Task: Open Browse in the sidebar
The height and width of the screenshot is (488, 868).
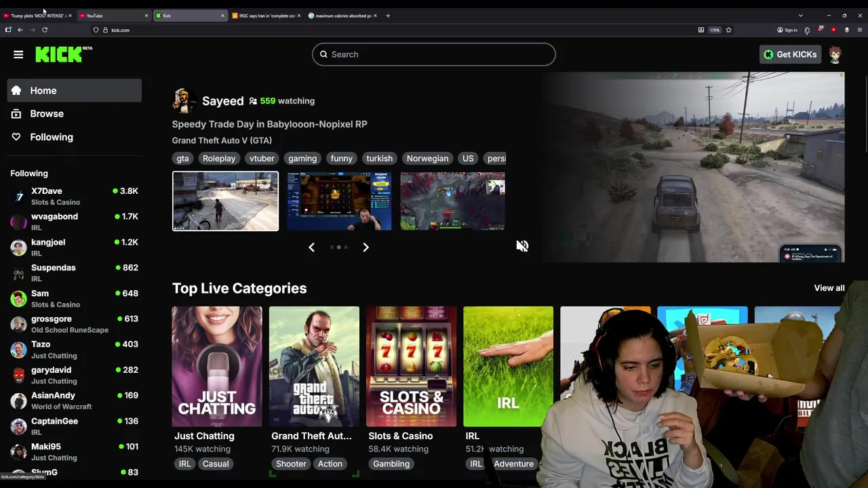Action: 75,114
